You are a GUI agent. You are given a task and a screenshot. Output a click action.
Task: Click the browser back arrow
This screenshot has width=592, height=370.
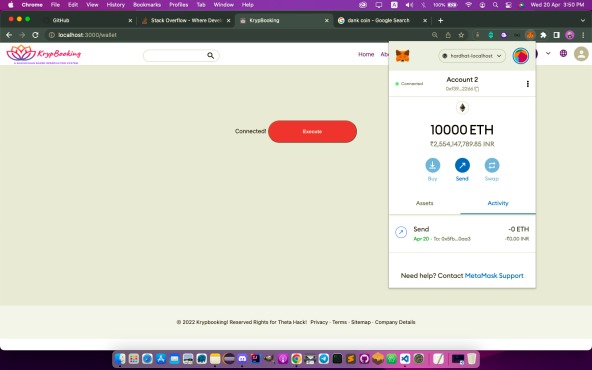coord(9,35)
